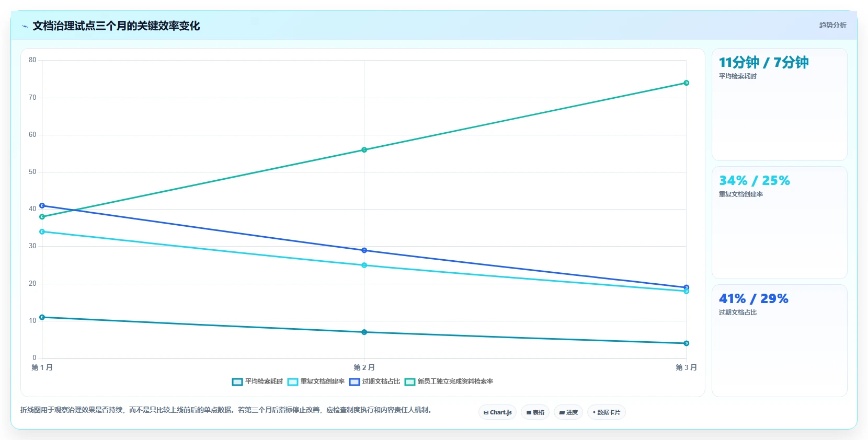This screenshot has height=440, width=868.
Task: Click the 进度 tag chip
Action: tap(568, 412)
